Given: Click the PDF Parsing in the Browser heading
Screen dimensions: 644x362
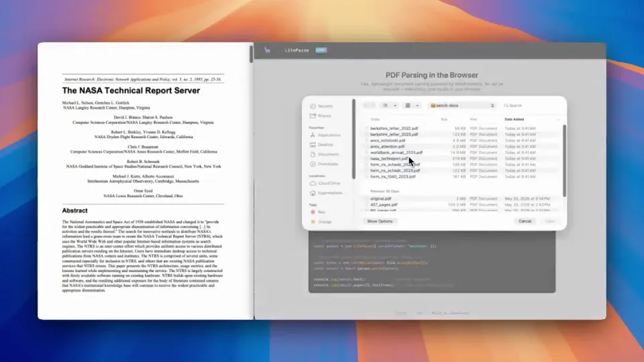Looking at the screenshot, I should point(431,75).
